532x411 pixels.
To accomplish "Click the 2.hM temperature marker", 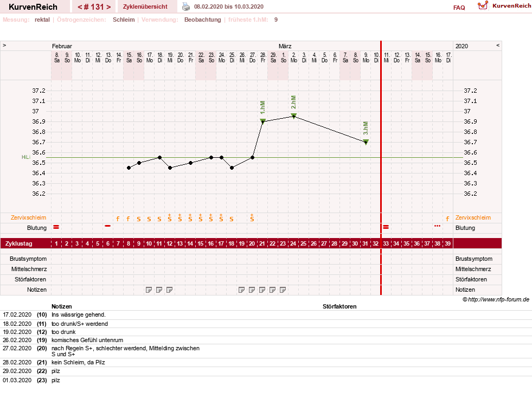I will [x=294, y=116].
